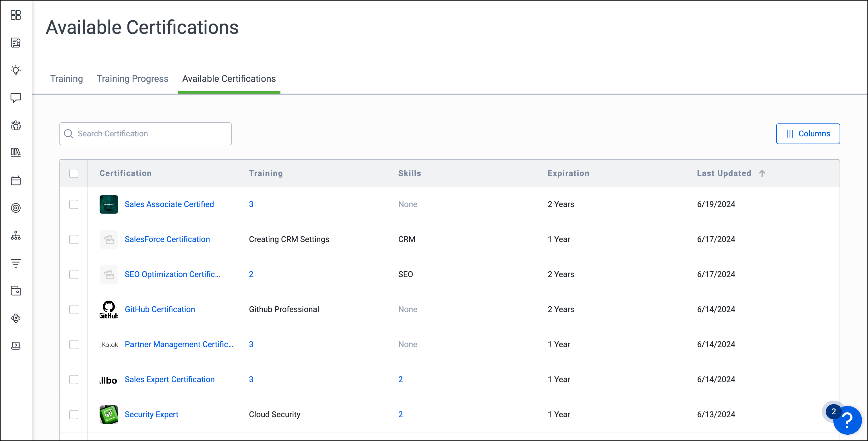Click skills count 2 for Security Expert
Image resolution: width=868 pixels, height=441 pixels.
(400, 414)
